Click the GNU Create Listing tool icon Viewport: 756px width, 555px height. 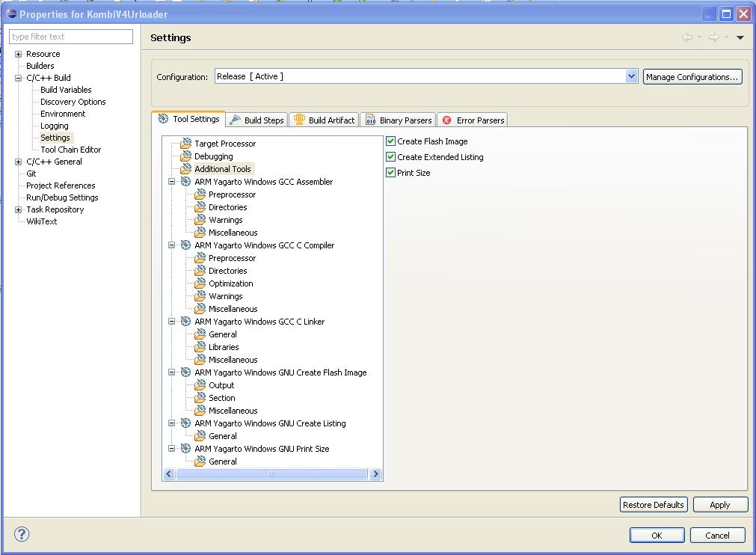186,423
